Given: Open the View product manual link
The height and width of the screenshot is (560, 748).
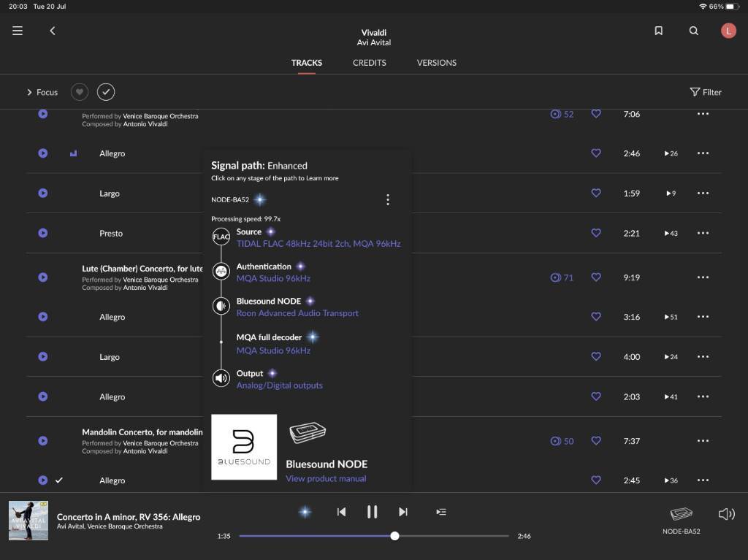Looking at the screenshot, I should pyautogui.click(x=327, y=478).
